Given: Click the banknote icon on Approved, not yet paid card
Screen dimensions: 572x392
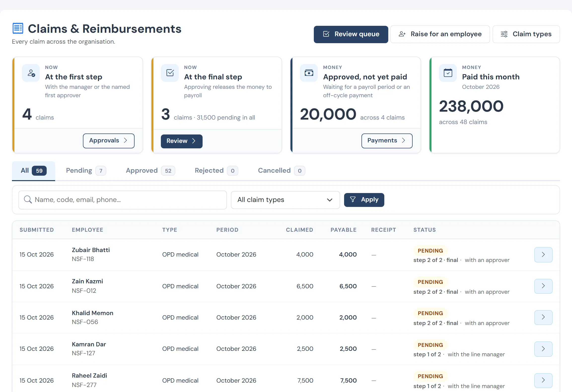Looking at the screenshot, I should click(x=309, y=73).
